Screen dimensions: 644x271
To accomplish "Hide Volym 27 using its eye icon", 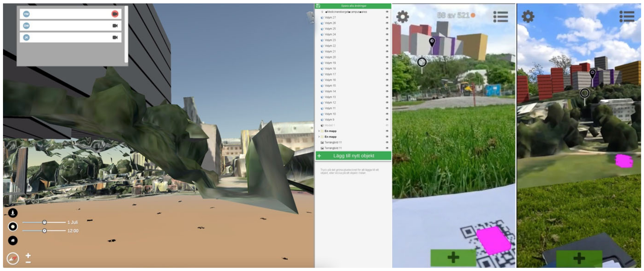I will pyautogui.click(x=387, y=18).
